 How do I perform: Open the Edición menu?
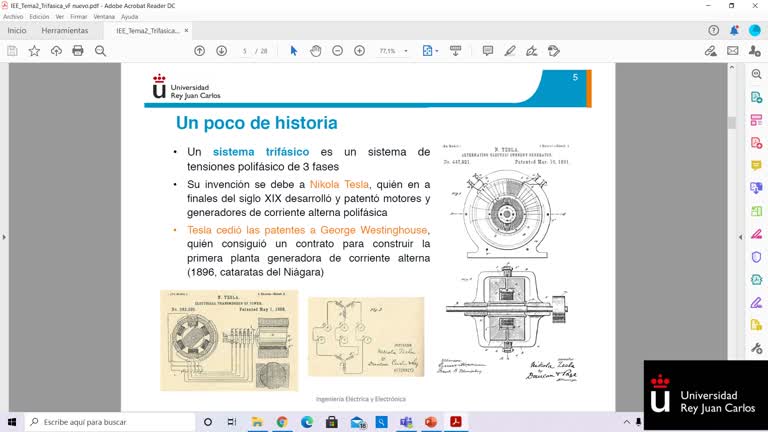[39, 17]
